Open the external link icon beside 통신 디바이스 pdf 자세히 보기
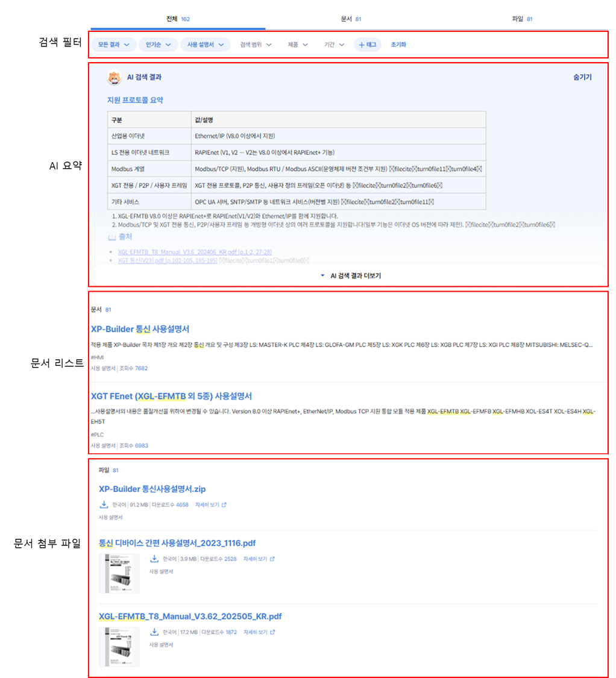Viewport: 616px width, 678px height. [272, 559]
